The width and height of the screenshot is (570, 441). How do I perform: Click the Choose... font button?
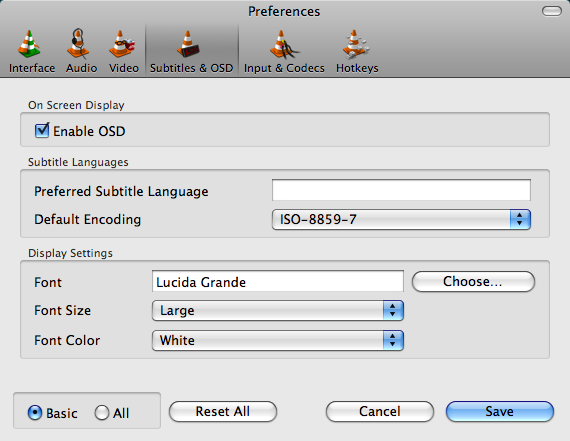coord(473,281)
